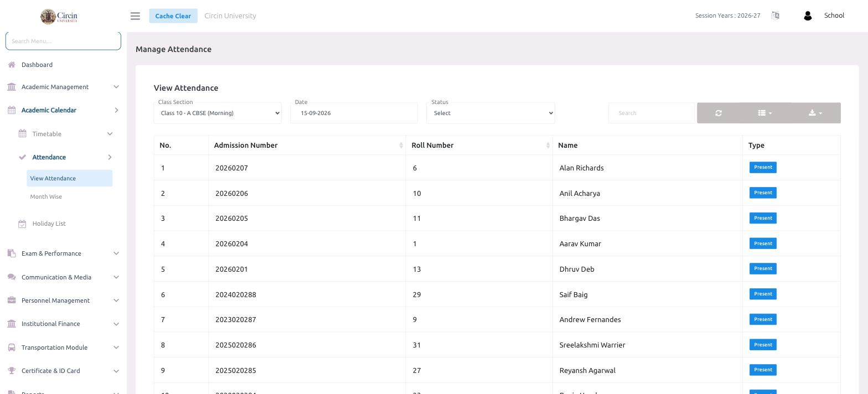Expand Institutional Finance chevron
Image resolution: width=868 pixels, height=394 pixels.
(x=116, y=324)
